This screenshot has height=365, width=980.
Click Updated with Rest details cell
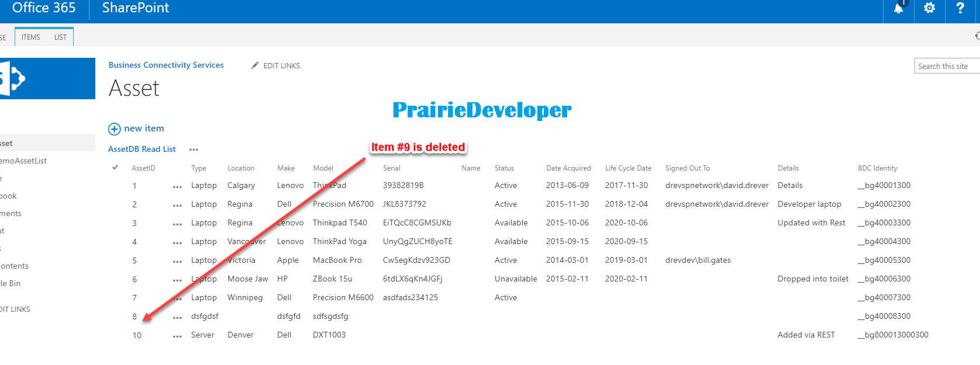812,223
